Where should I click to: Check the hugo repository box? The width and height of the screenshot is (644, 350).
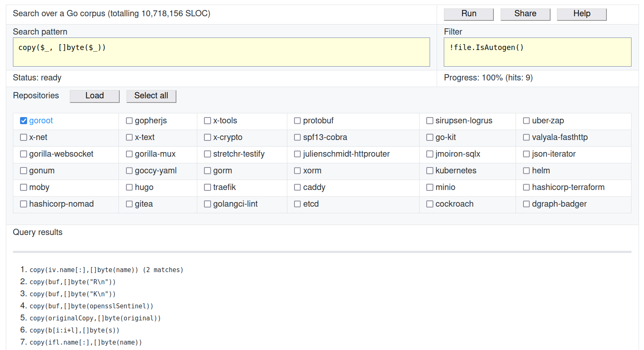(129, 187)
